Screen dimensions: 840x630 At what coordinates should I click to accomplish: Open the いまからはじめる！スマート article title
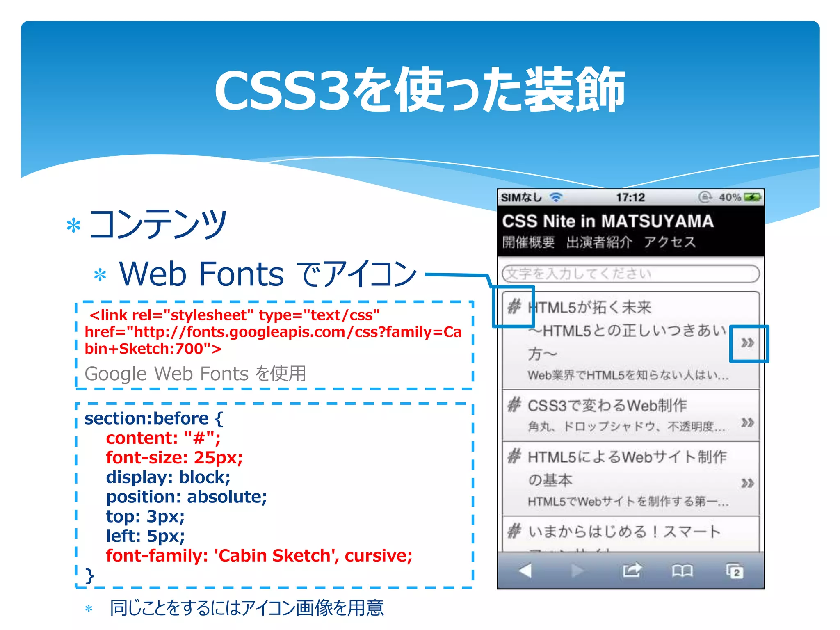point(624,532)
